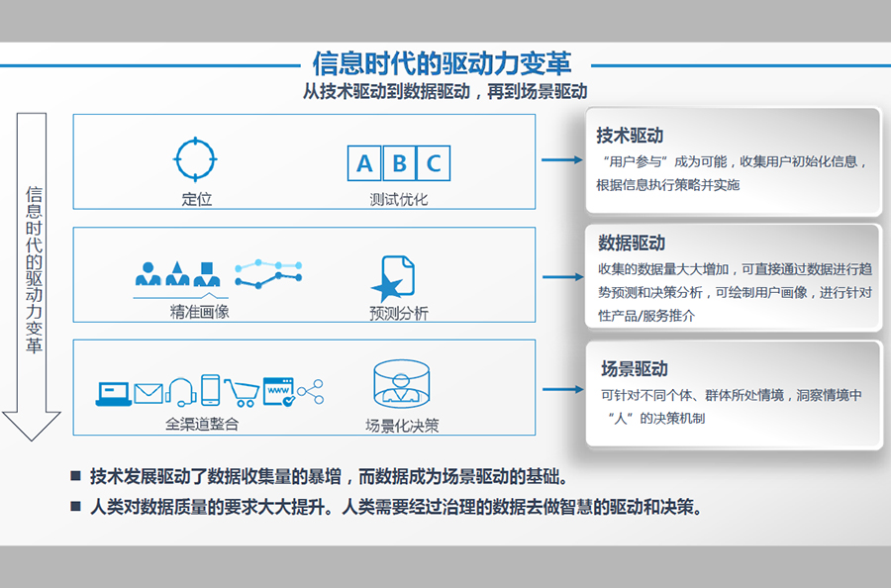This screenshot has height=588, width=891.
Task: Click the laptop icon in 全渠道整合
Action: pos(113,392)
